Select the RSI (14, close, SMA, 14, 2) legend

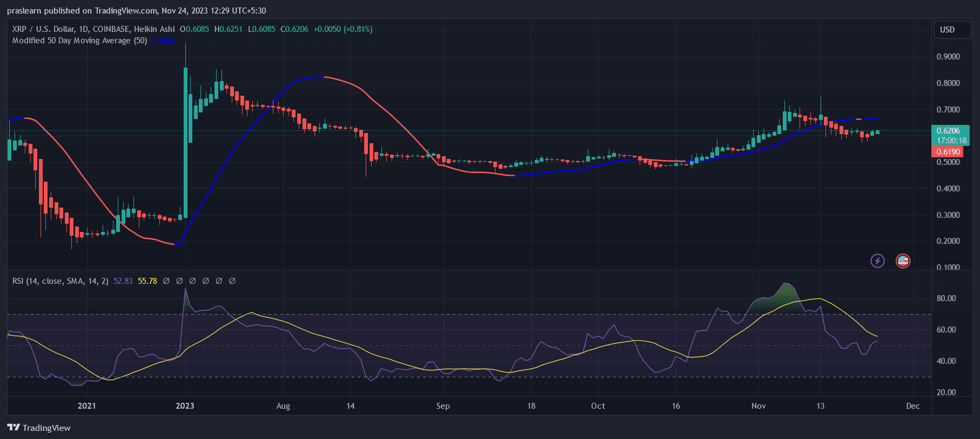click(60, 281)
